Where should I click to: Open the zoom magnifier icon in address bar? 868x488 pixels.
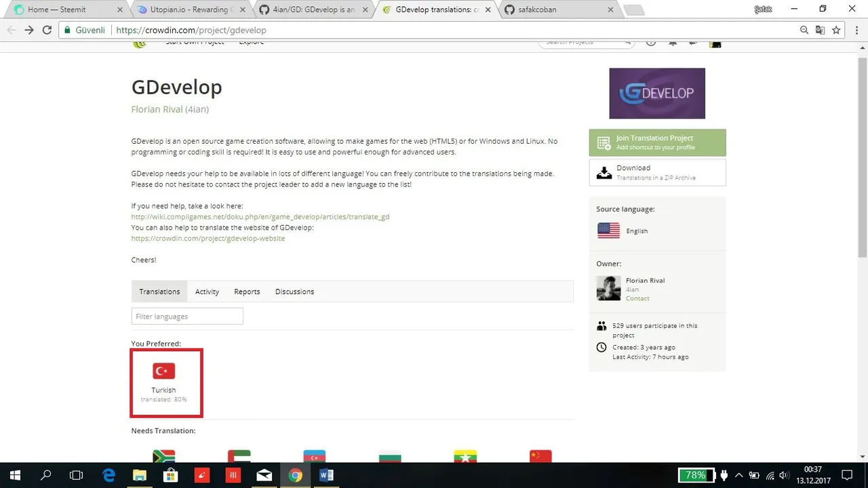coord(804,30)
